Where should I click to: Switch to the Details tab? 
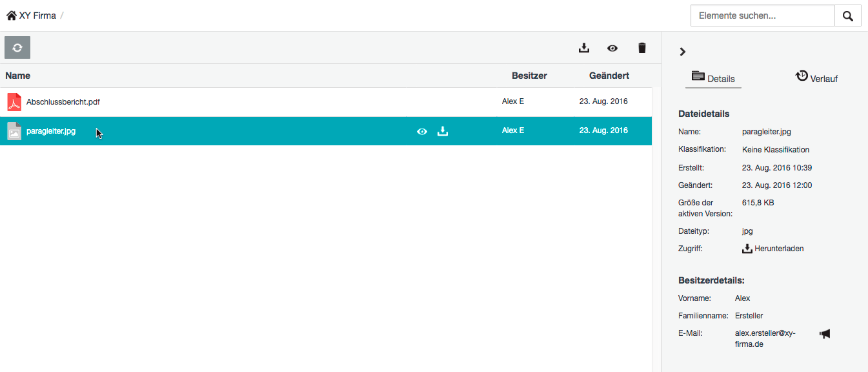(x=713, y=77)
